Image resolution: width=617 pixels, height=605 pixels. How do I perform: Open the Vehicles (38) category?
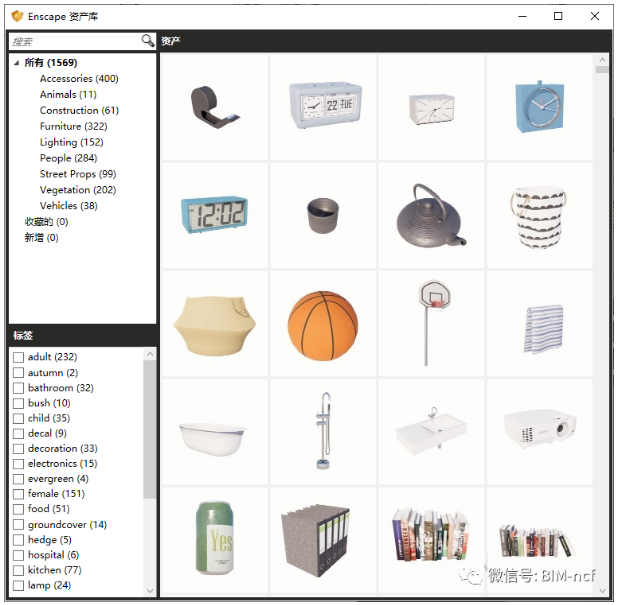(x=68, y=206)
